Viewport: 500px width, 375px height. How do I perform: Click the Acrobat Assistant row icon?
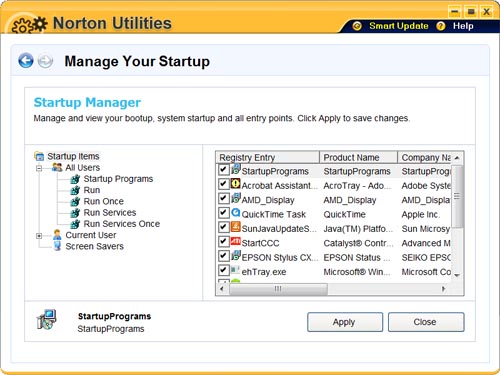point(236,184)
